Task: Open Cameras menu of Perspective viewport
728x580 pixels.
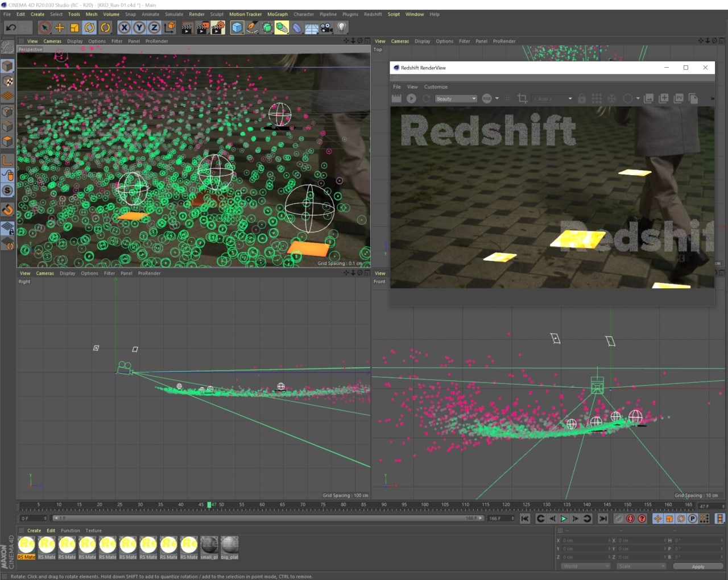Action: [52, 41]
